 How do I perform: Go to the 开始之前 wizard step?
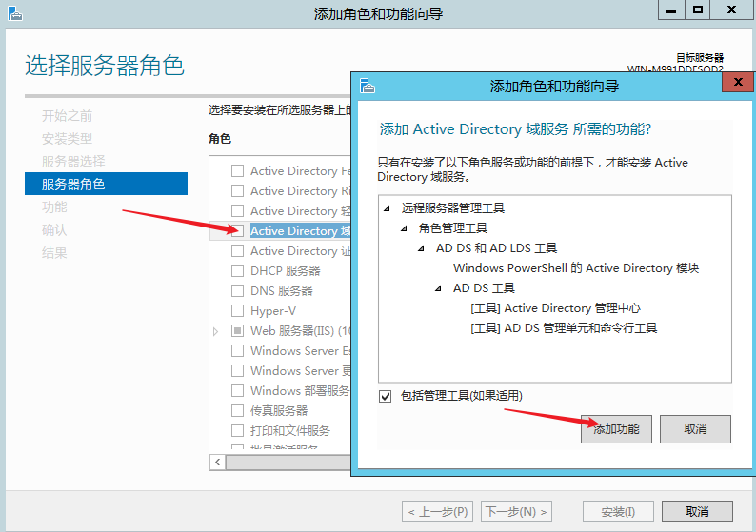(67, 116)
